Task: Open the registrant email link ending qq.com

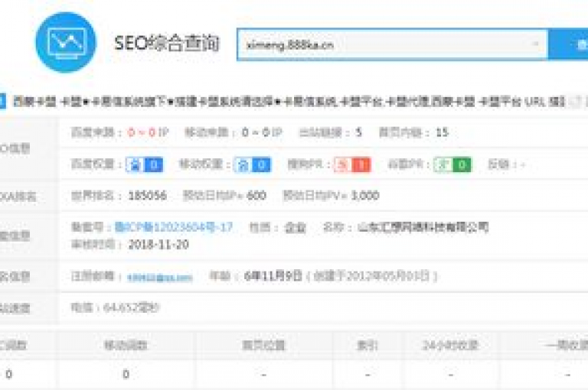Action: 160,278
